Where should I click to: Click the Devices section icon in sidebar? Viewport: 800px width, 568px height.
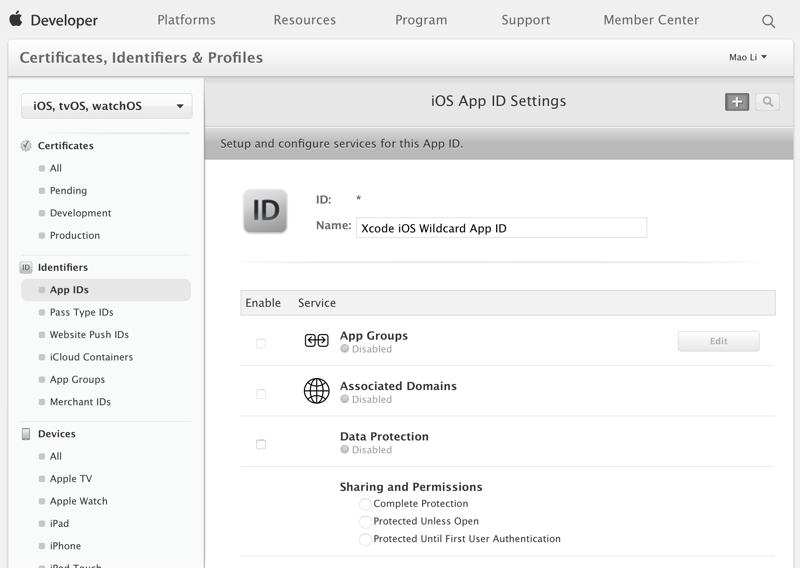click(26, 434)
